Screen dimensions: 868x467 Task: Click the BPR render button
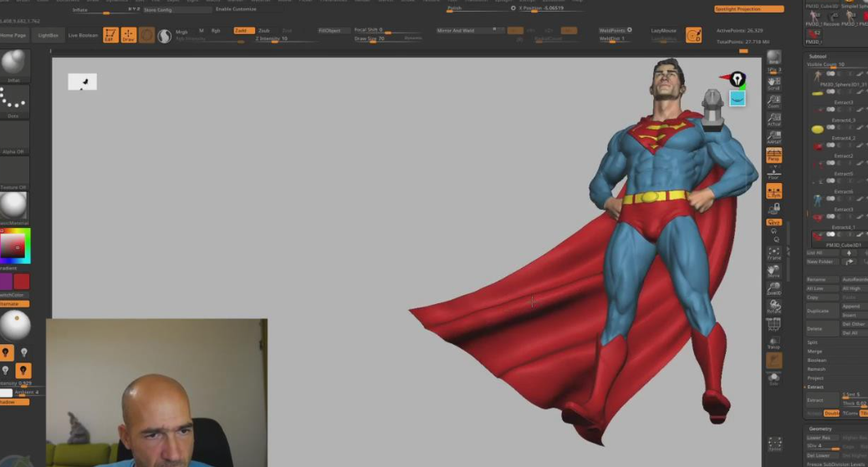coord(774,57)
